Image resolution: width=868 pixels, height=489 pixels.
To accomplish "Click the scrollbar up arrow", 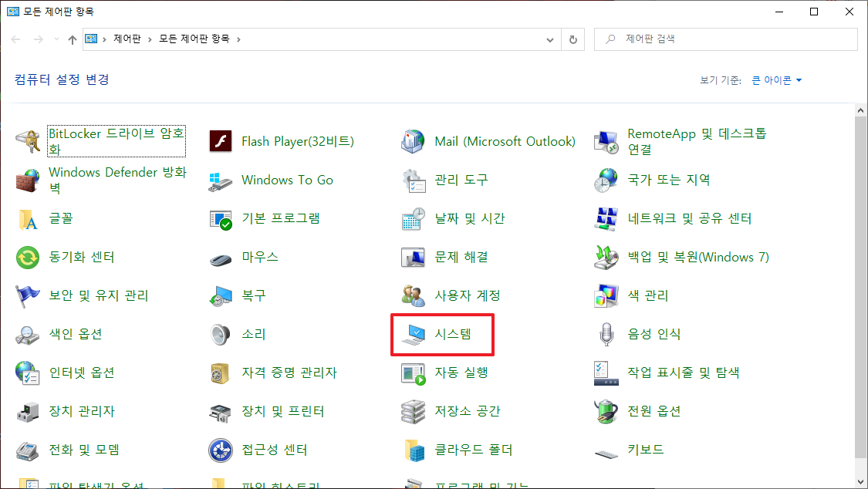I will (860, 110).
